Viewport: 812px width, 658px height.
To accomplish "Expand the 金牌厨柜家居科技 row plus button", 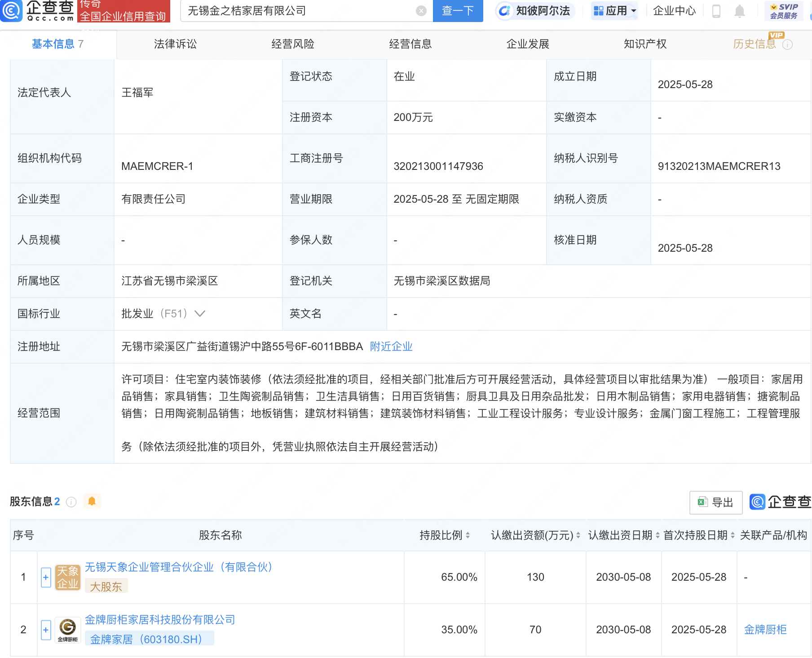I will click(x=46, y=630).
